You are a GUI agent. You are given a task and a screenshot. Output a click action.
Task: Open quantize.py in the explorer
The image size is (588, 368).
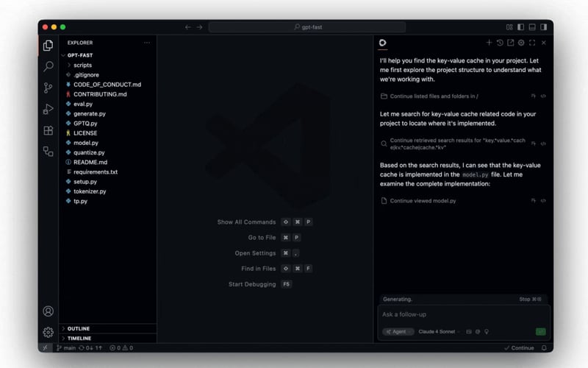[108, 152]
